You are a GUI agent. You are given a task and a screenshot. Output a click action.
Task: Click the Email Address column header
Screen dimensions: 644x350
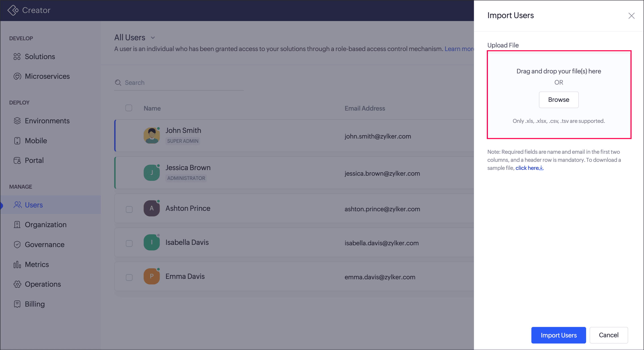tap(365, 108)
